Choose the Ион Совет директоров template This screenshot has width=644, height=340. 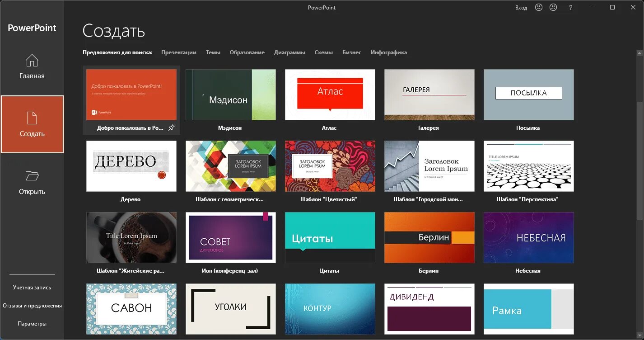coord(231,237)
